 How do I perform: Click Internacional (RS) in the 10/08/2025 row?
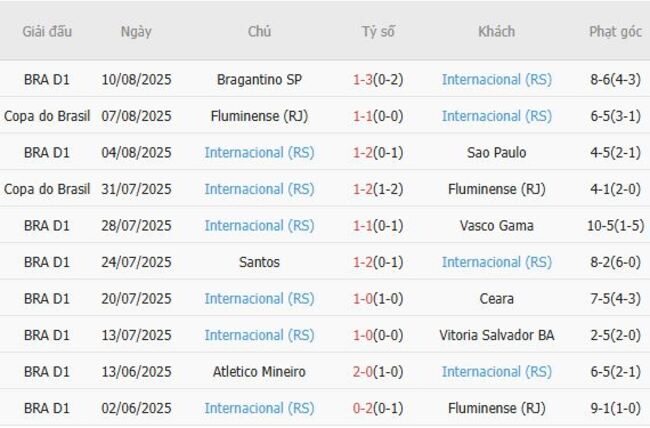[496, 79]
